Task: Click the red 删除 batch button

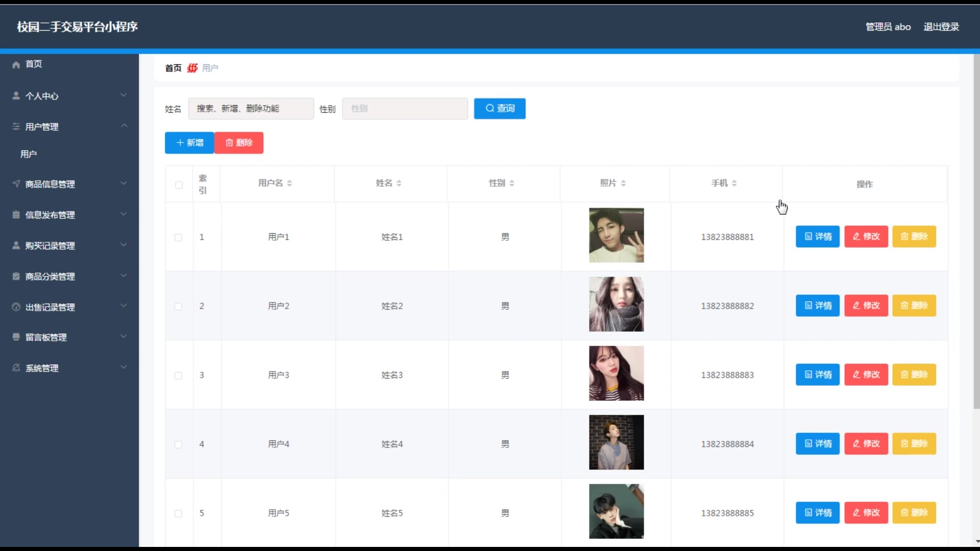Action: pos(239,143)
